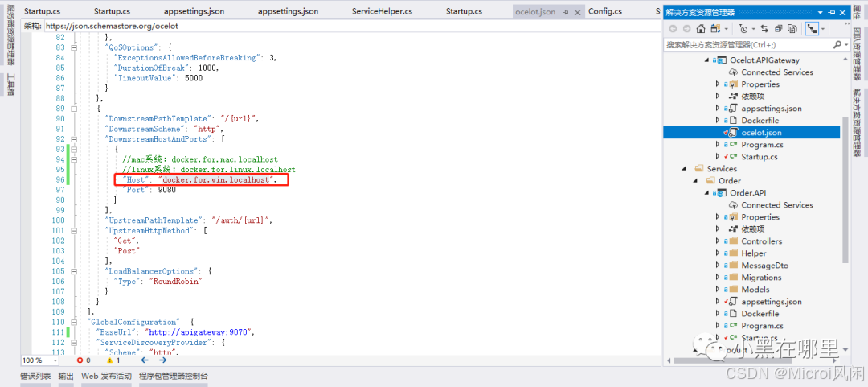
Task: Select ocelot.json in Solution Explorer
Action: 751,133
